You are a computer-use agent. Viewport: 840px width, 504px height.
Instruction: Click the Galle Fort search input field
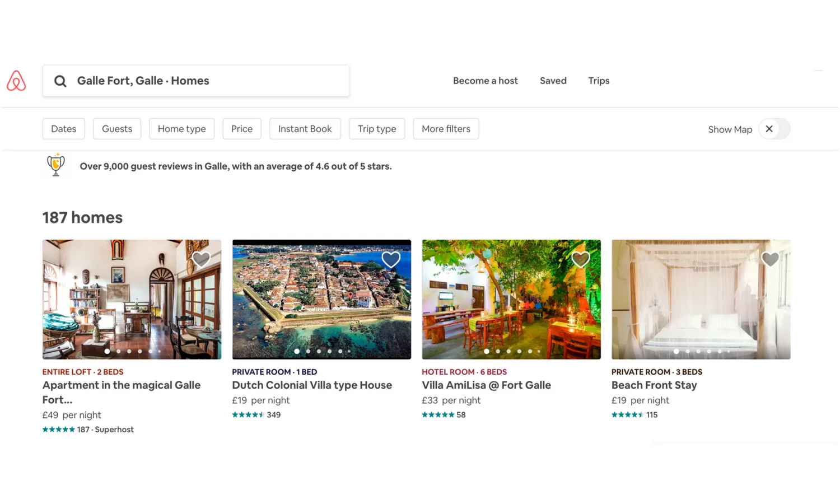(196, 81)
